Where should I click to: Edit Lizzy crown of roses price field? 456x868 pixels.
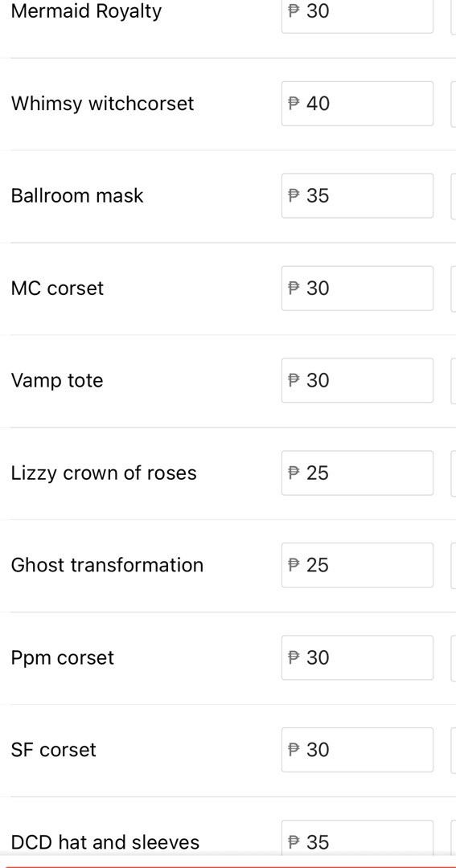pos(357,473)
